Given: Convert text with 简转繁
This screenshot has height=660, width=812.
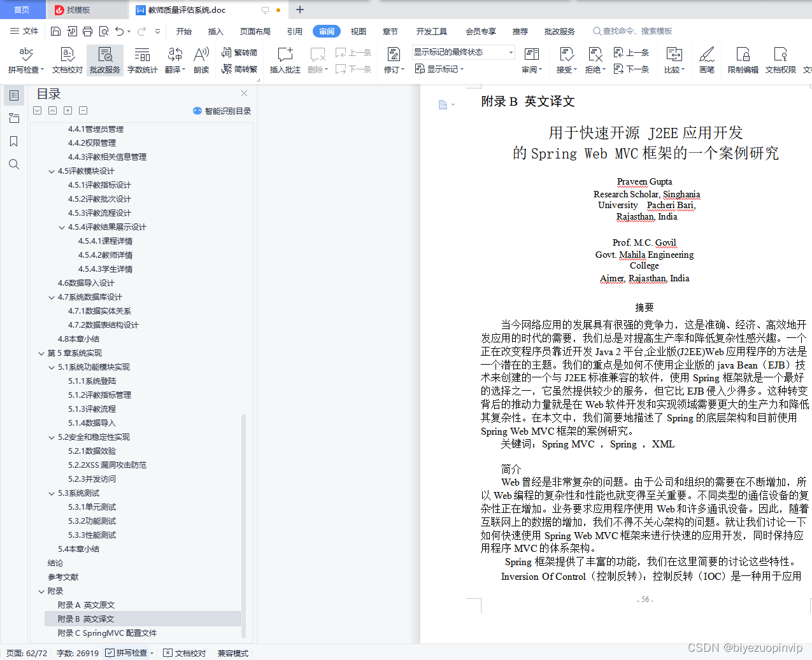Looking at the screenshot, I should (x=239, y=69).
